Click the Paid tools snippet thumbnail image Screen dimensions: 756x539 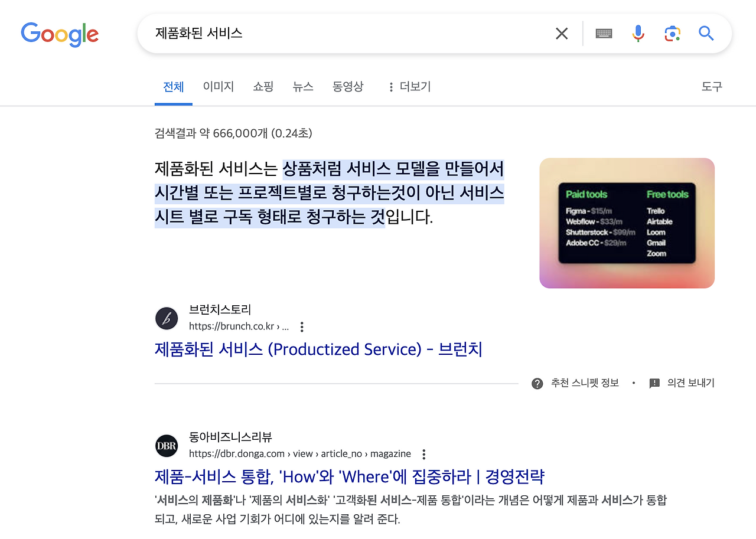(626, 223)
